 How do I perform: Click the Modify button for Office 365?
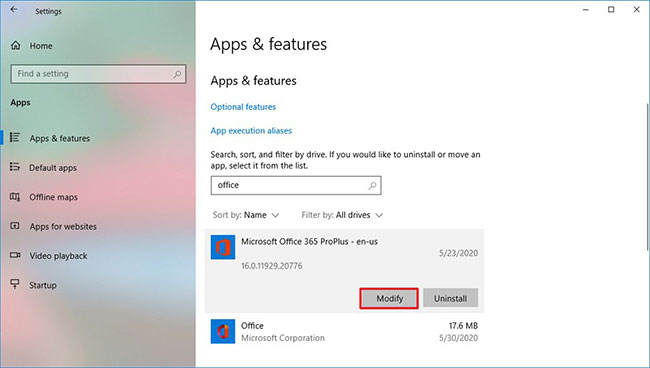pyautogui.click(x=389, y=298)
